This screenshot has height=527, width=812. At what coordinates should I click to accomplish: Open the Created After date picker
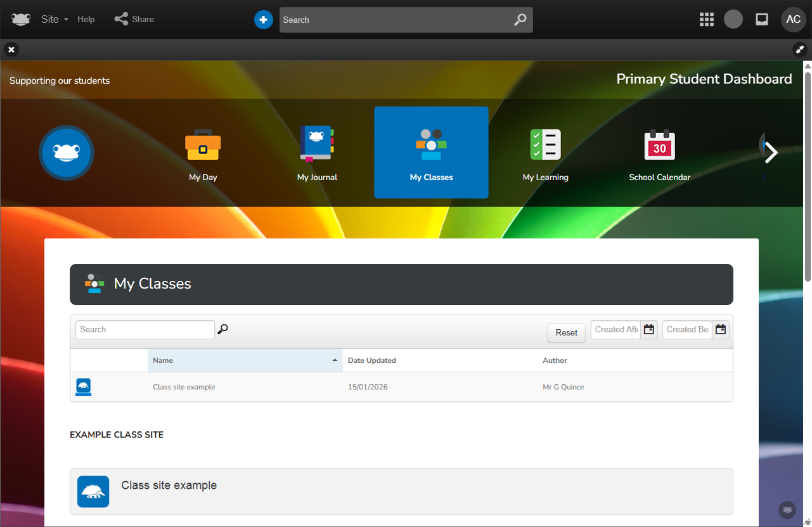(x=648, y=330)
